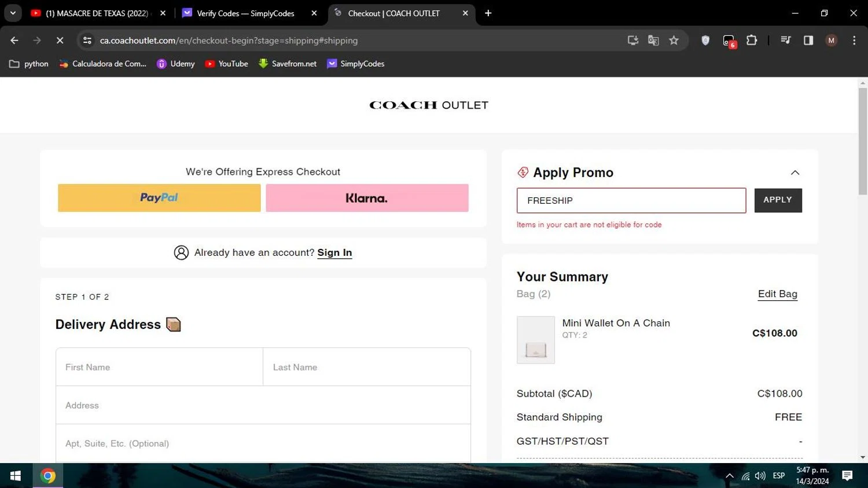Open the tab search dropdown
The height and width of the screenshot is (488, 868).
13,13
